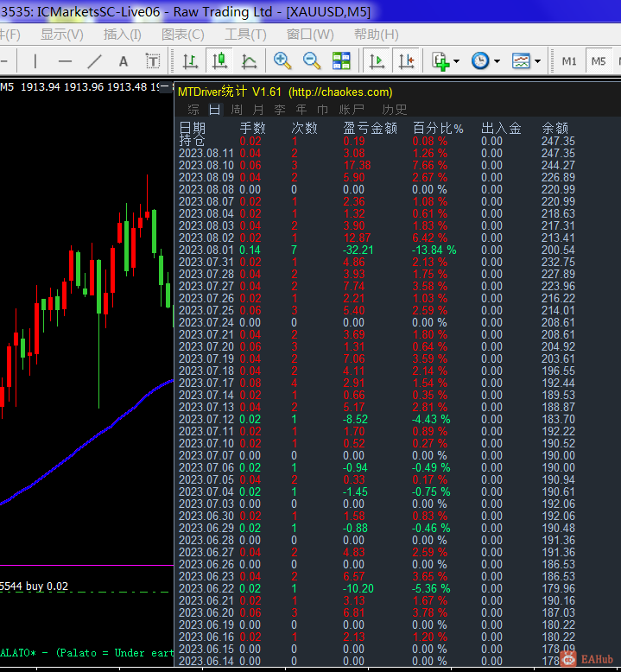
Task: Switch chart to bar chart style
Action: click(190, 61)
